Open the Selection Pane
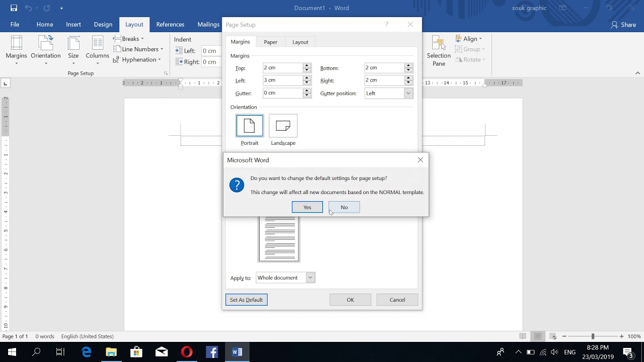Screen dimensions: 644x362 pyautogui.click(x=439, y=51)
